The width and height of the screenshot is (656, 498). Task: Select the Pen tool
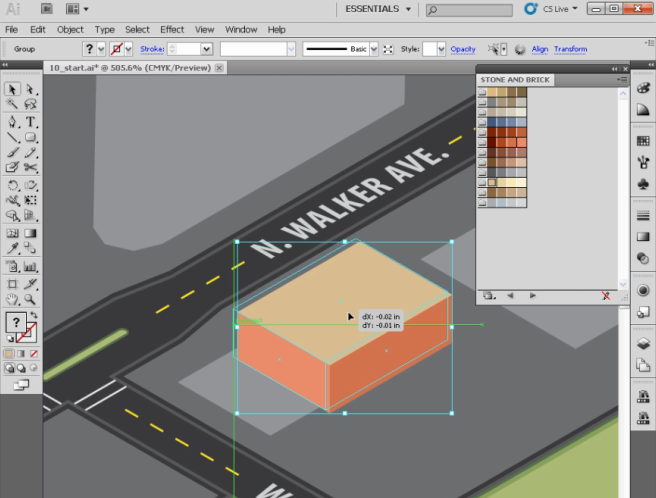click(12, 121)
